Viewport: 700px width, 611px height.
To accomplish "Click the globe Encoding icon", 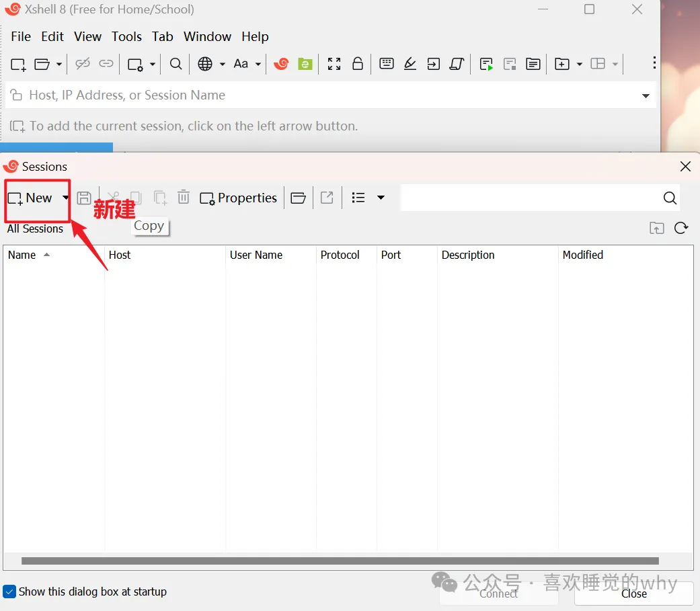I will (205, 64).
